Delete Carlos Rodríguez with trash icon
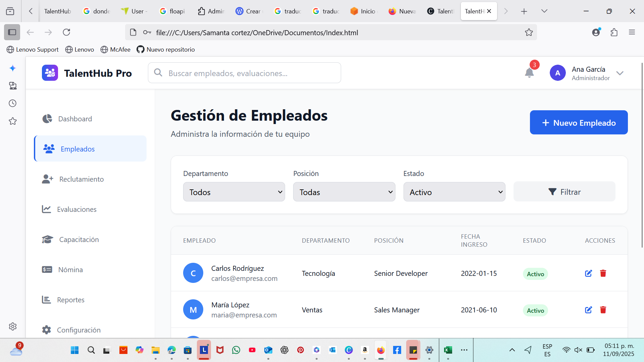Viewport: 644px width, 362px height. (603, 274)
